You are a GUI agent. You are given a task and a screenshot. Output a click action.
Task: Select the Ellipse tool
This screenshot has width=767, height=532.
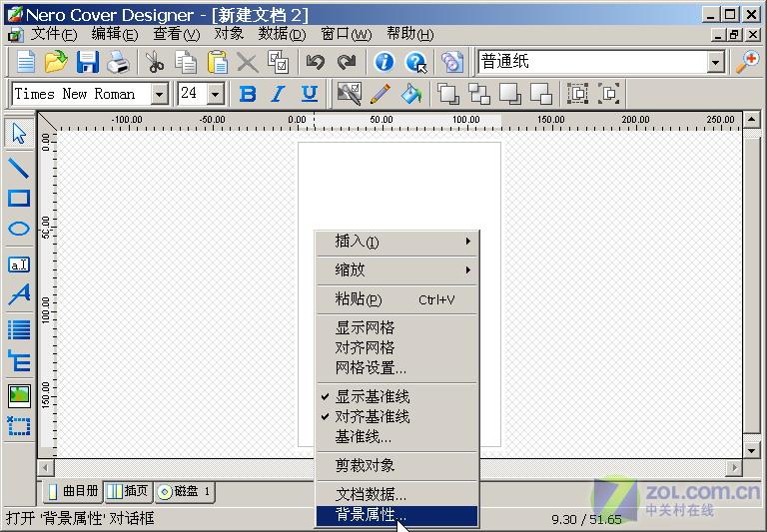tap(19, 229)
